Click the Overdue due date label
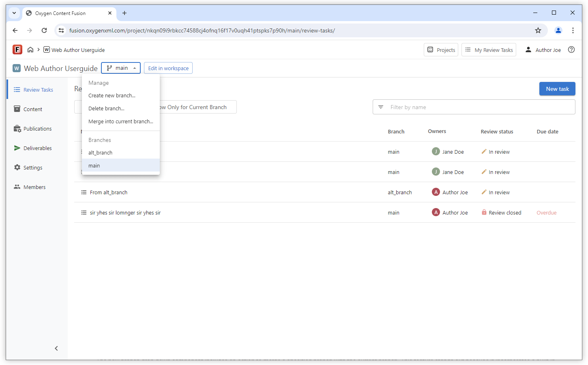This screenshot has height=365, width=588. click(547, 213)
